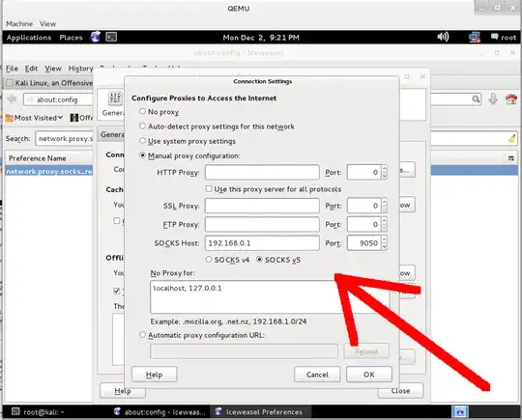
Task: Select the network.proxy.socks_re preference row
Action: tap(49, 171)
